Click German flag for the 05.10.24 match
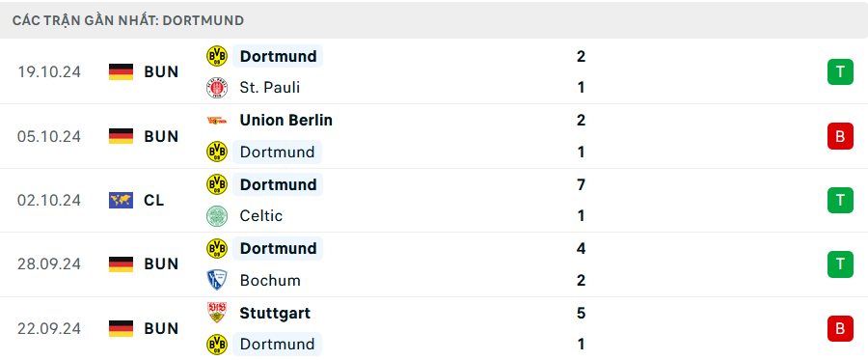Viewport: 868px width, 360px height. click(121, 136)
